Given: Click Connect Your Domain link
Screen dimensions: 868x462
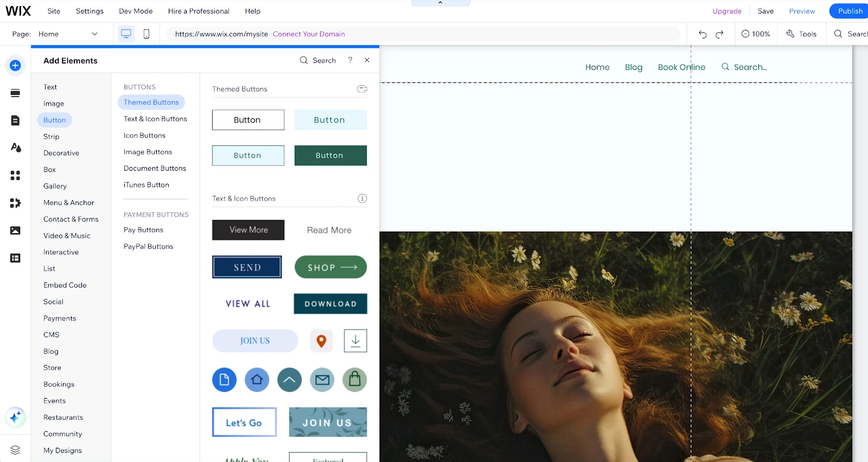Looking at the screenshot, I should click(309, 34).
